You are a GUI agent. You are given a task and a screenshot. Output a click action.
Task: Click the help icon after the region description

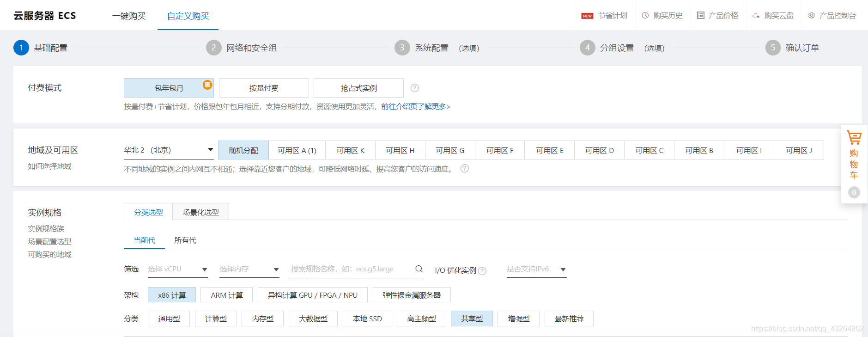coord(465,169)
